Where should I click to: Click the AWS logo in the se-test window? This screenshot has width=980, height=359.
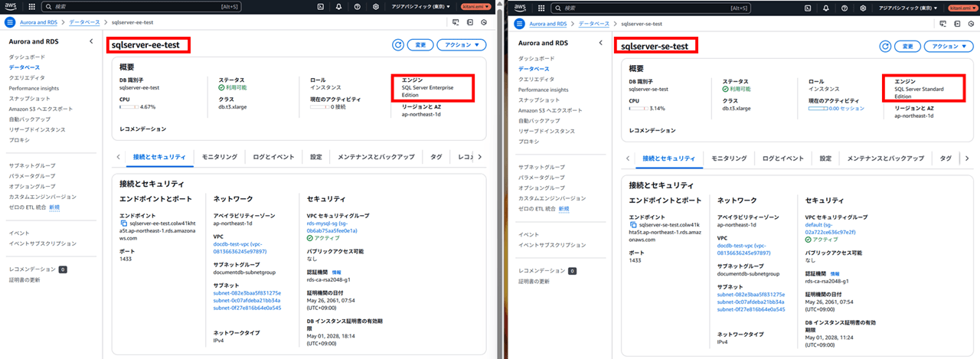click(520, 8)
